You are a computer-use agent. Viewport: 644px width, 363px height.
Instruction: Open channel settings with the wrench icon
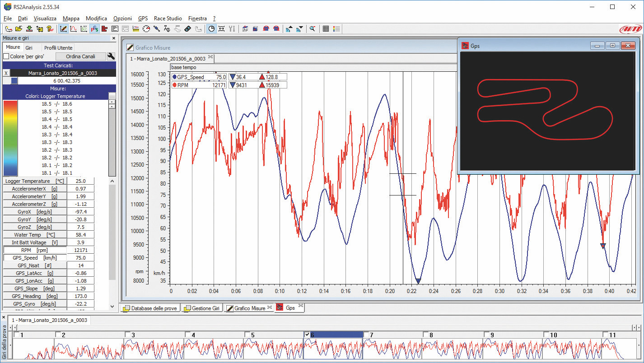[111, 56]
